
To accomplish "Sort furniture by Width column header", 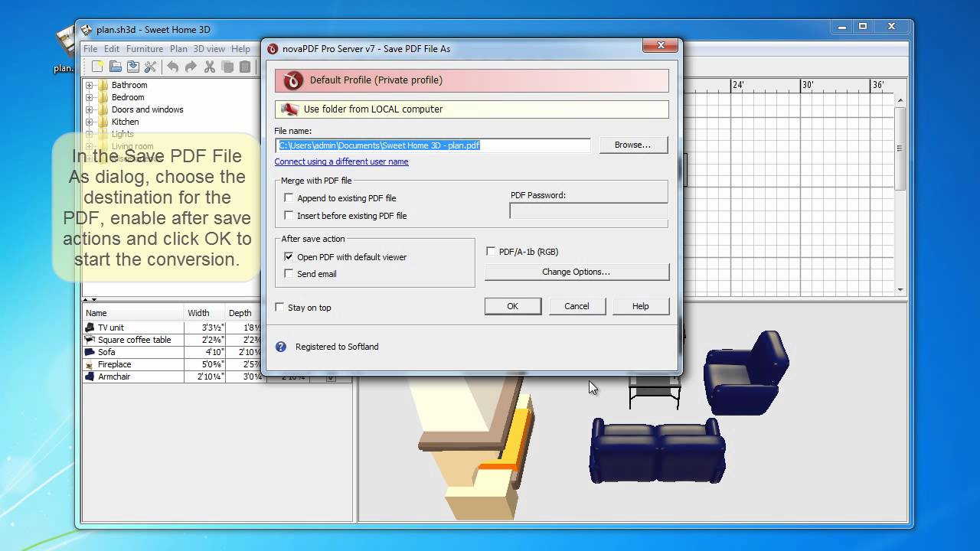I will point(205,313).
